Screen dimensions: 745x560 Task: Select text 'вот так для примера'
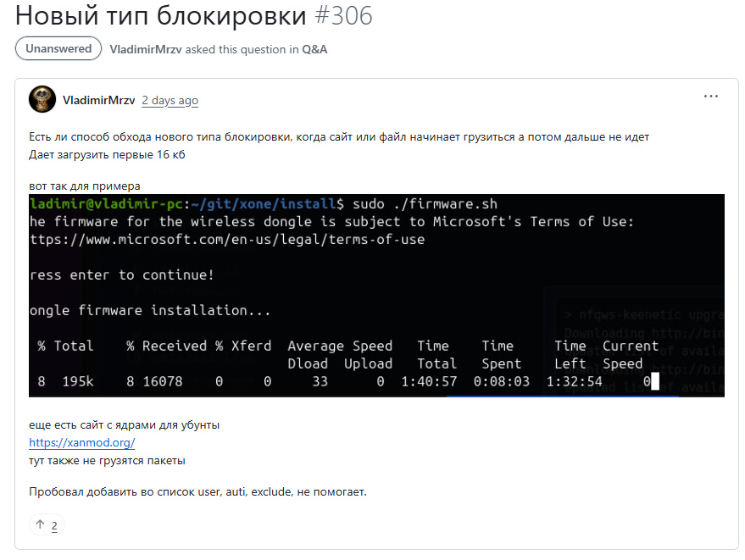(85, 186)
